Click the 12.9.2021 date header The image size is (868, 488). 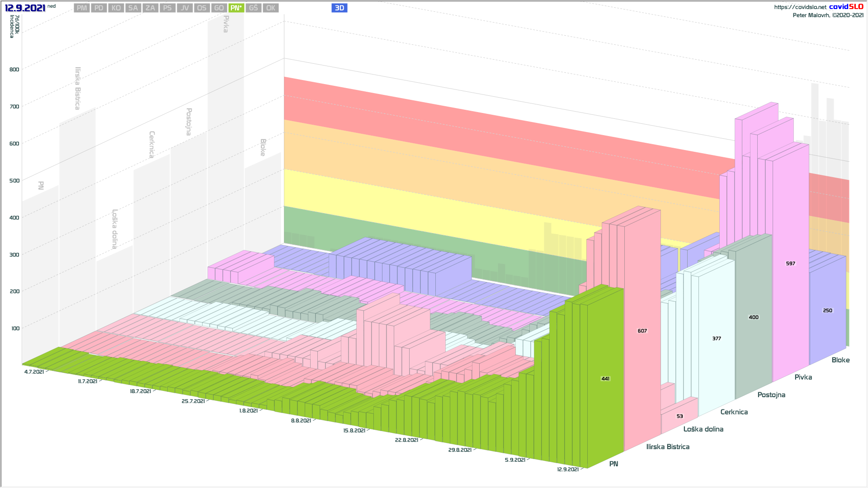25,8
